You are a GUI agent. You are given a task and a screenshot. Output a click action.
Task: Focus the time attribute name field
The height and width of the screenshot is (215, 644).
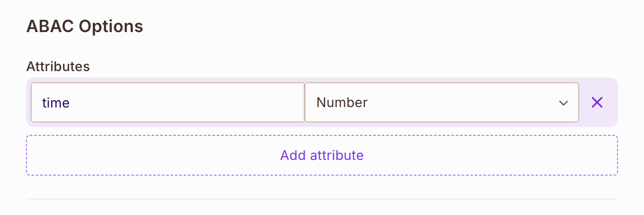(x=168, y=102)
